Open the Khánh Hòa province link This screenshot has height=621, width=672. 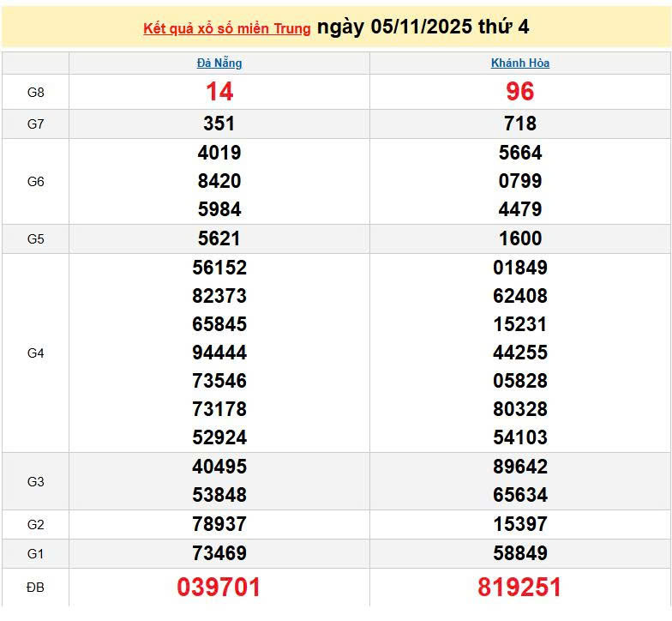coord(520,63)
